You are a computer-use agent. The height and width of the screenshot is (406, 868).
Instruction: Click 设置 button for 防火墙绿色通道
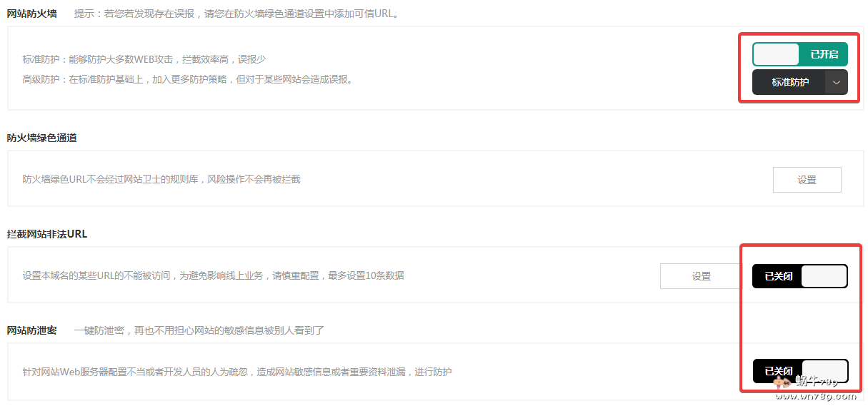[x=807, y=180]
